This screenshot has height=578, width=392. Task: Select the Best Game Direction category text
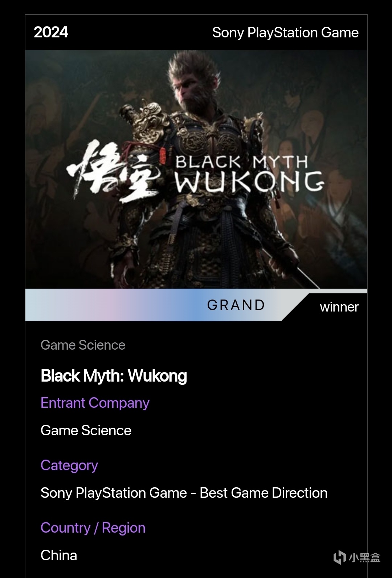264,493
